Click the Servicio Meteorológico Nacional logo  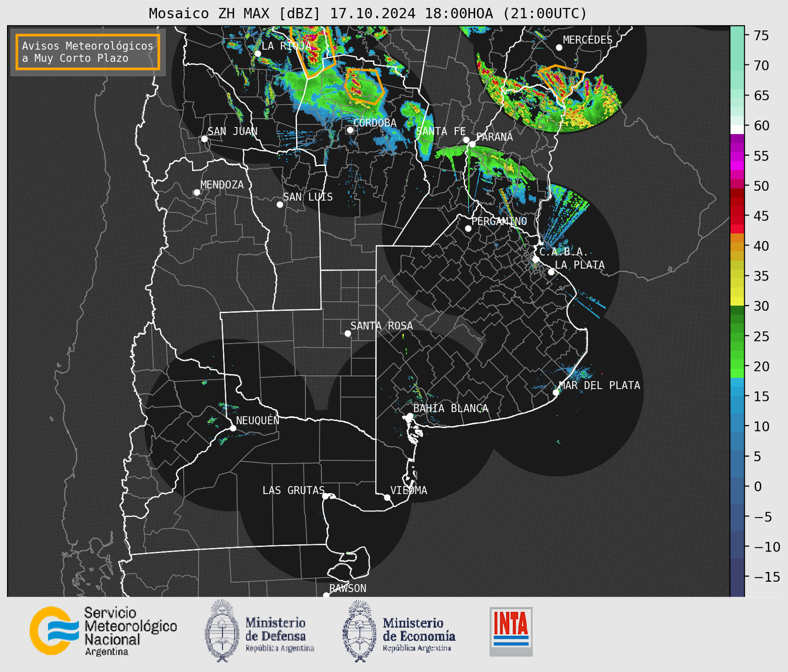(103, 631)
